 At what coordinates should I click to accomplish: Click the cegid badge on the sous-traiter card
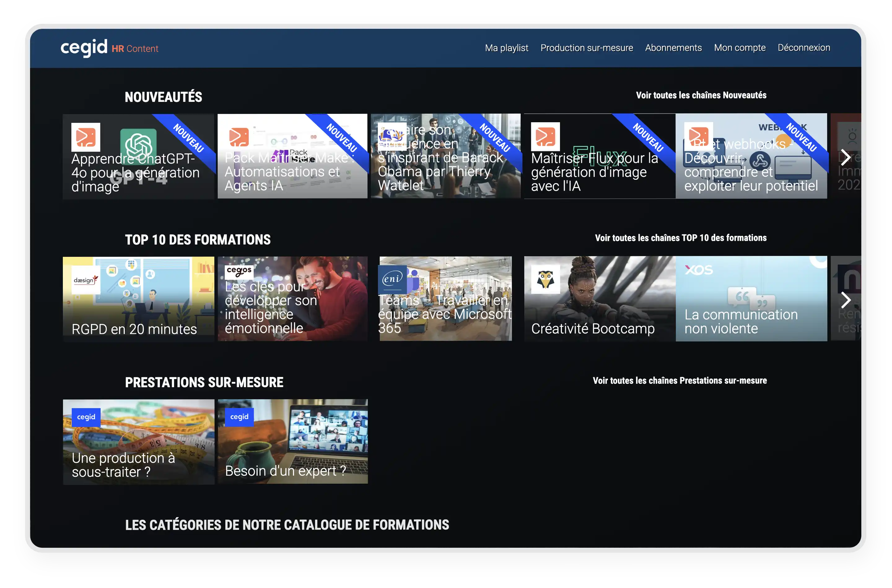tap(86, 417)
